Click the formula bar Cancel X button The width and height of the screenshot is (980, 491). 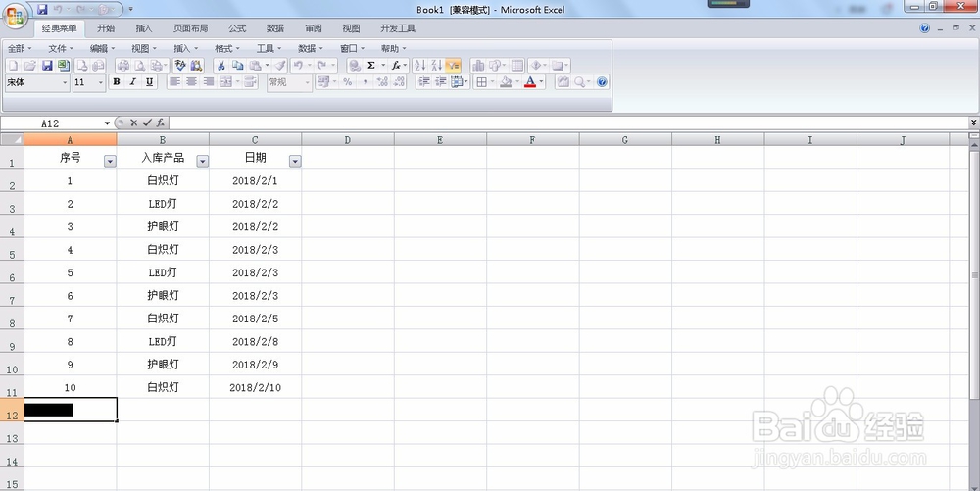pos(133,123)
